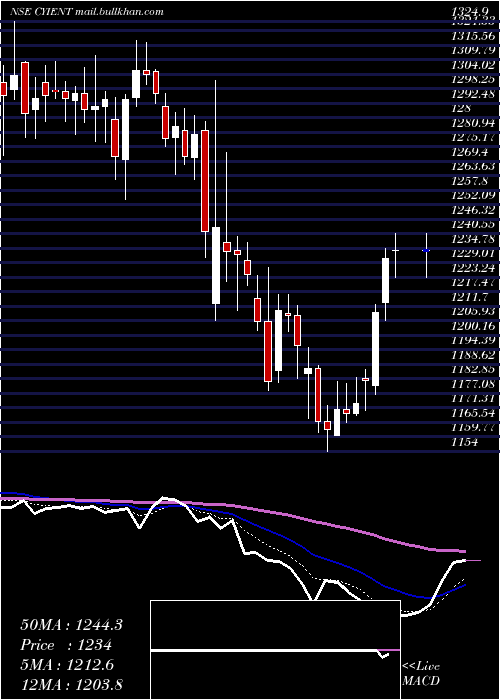500x700 pixels.
Task: Click the 5MA : 1212.6 readout
Action: [x=67, y=665]
